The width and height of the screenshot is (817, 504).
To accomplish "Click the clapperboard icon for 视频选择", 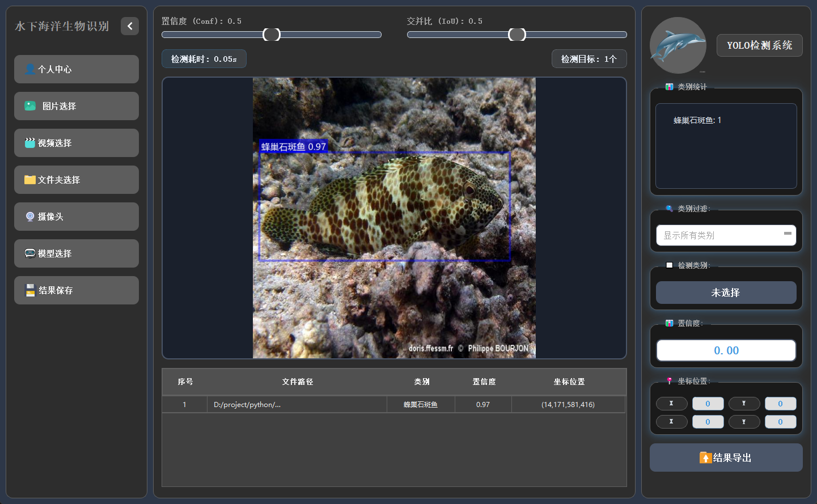I will point(30,143).
